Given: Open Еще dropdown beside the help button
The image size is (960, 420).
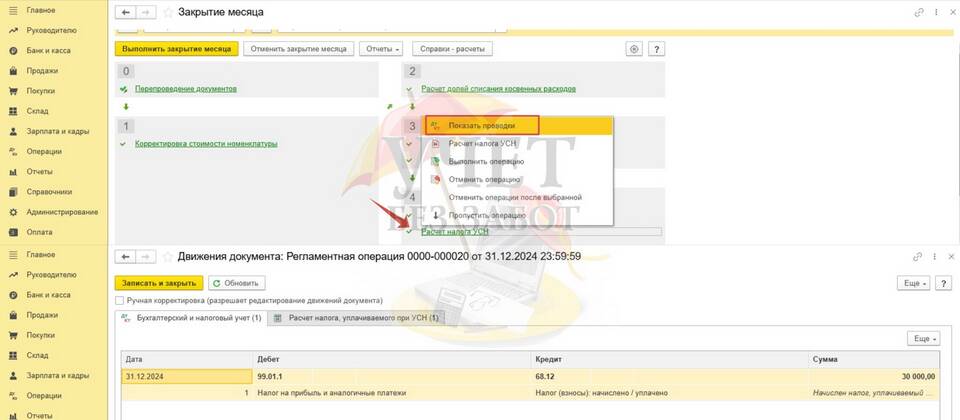Looking at the screenshot, I should (x=914, y=283).
